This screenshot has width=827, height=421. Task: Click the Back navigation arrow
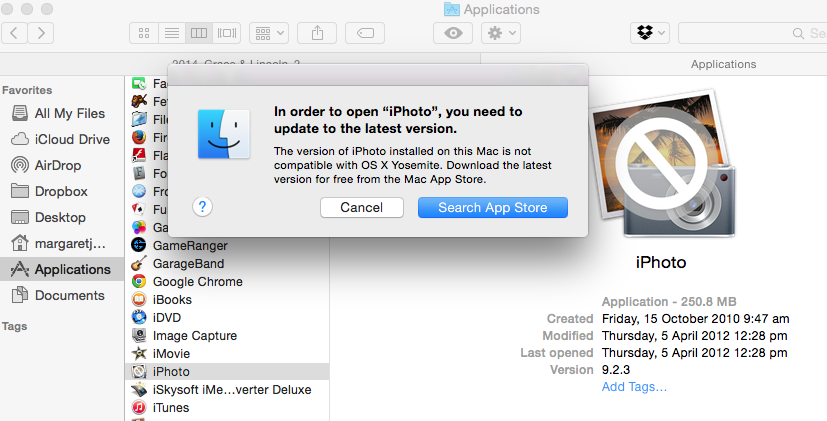[14, 33]
